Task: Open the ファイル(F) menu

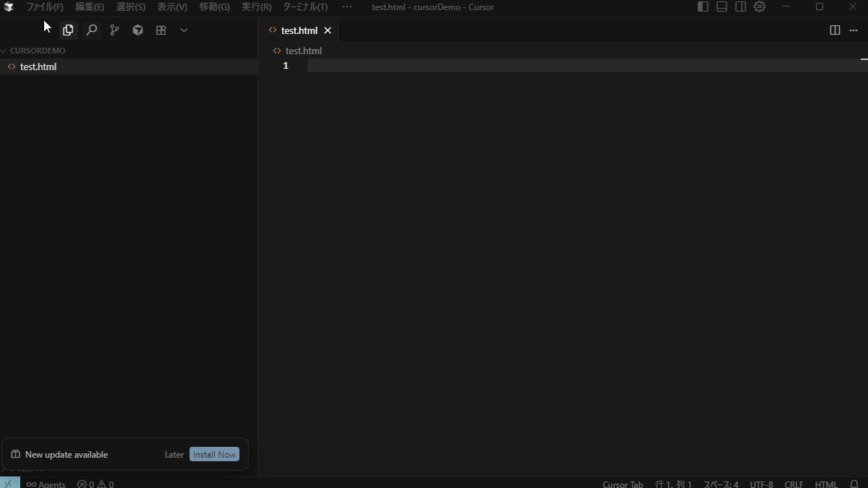Action: pos(45,7)
